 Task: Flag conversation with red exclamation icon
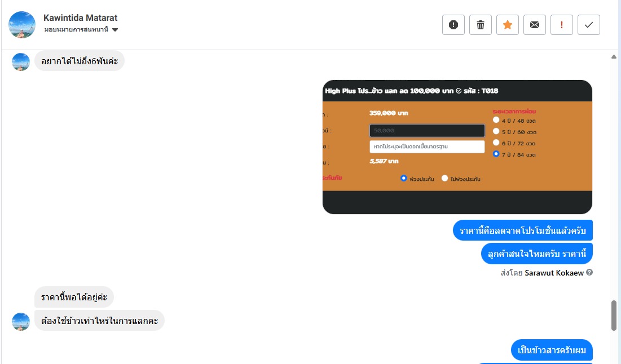click(562, 25)
